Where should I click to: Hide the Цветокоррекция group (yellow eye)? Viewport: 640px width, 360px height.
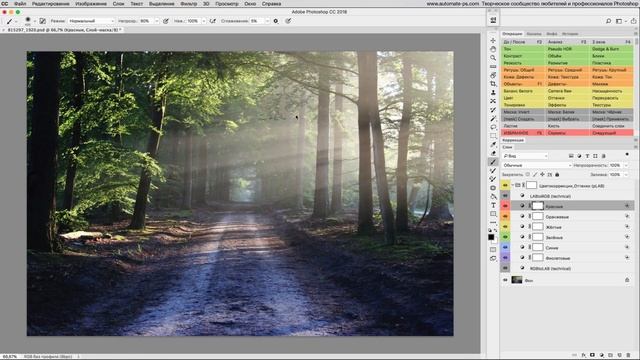point(505,186)
